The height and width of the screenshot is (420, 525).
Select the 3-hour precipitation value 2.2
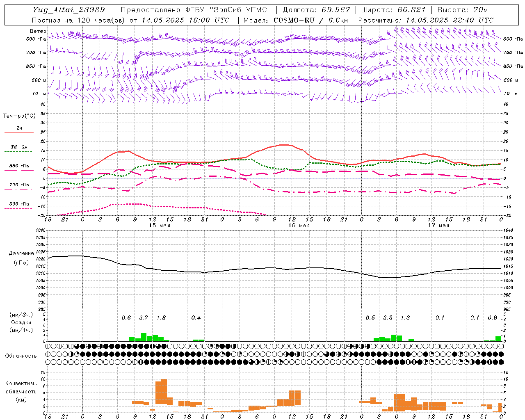pos(388,318)
